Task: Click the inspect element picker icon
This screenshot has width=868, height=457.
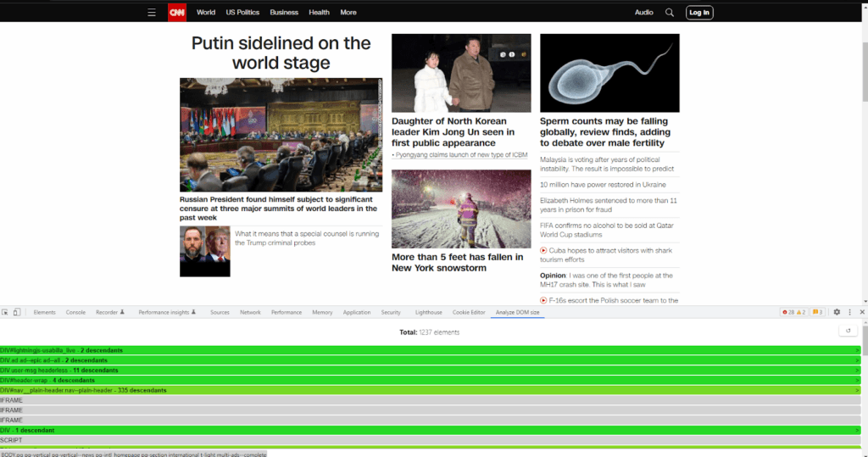Action: (5, 312)
